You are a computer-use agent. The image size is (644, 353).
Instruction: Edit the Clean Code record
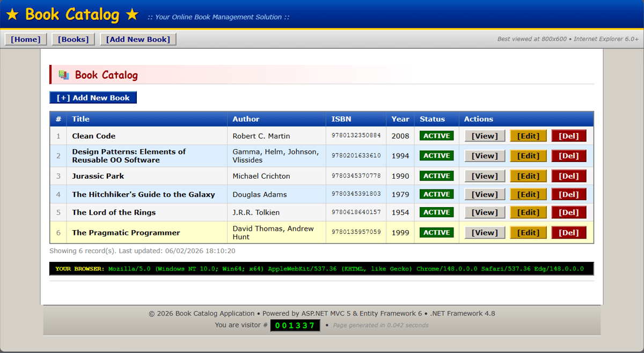coord(528,136)
